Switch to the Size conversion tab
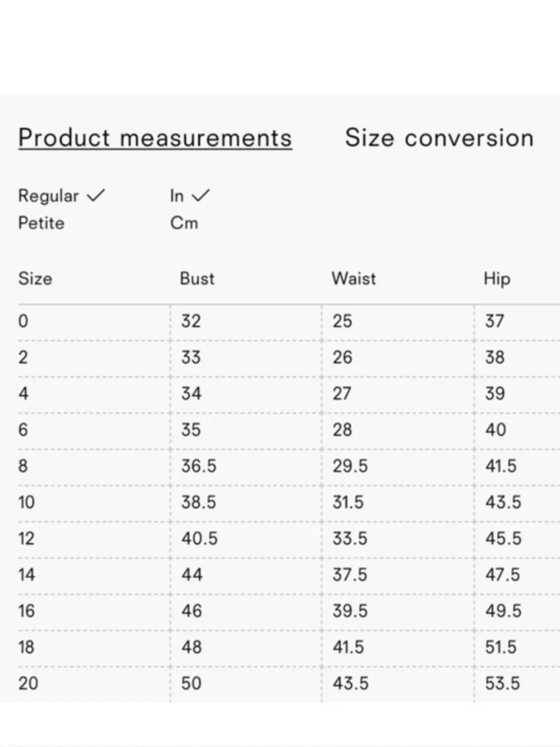Screen dimensions: 560x747 pyautogui.click(x=439, y=138)
